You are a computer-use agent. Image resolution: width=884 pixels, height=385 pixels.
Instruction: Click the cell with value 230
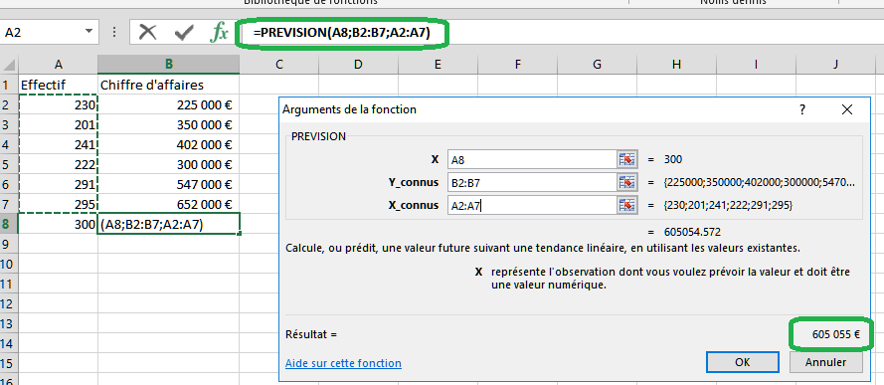pyautogui.click(x=58, y=104)
